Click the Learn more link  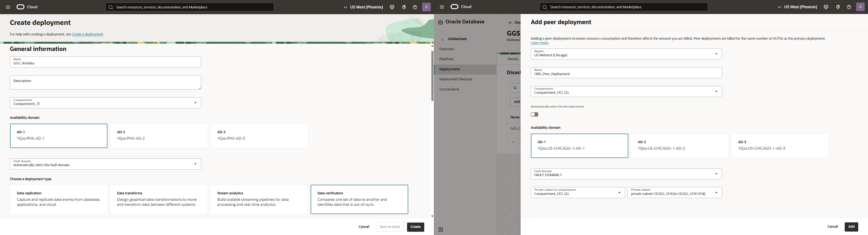[539, 43]
